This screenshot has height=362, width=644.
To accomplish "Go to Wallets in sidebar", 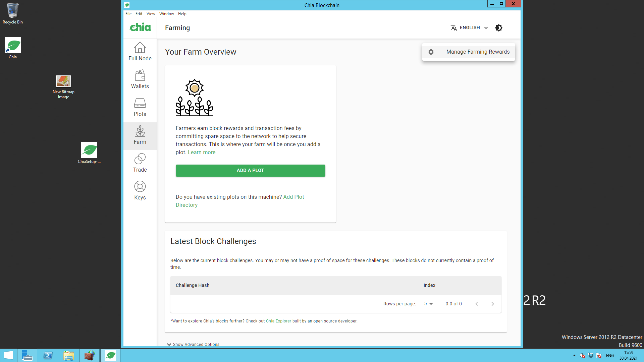I will click(140, 79).
